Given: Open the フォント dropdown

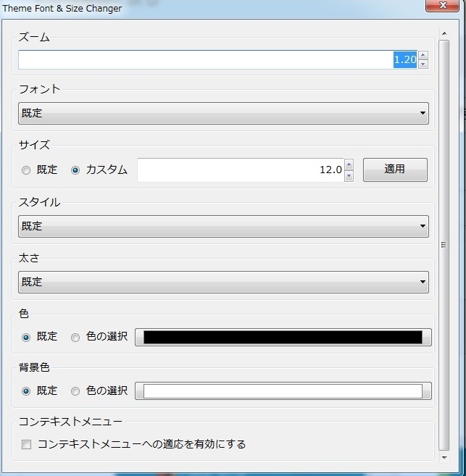Looking at the screenshot, I should [x=223, y=113].
